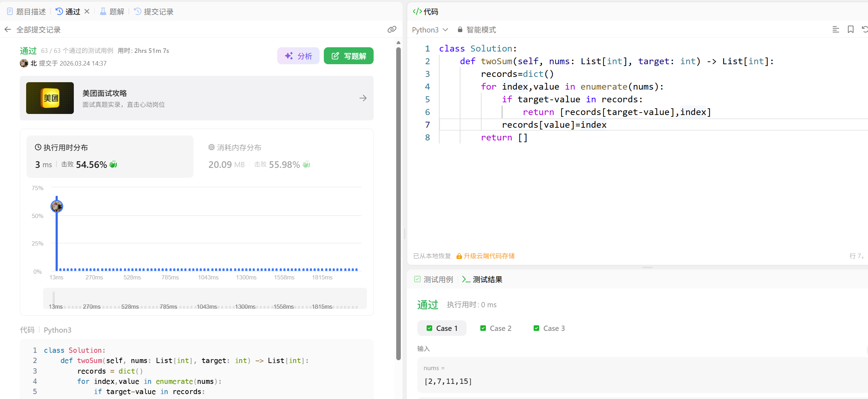Click the user avatar next to 北
Screen dimensions: 868x399
pos(24,63)
